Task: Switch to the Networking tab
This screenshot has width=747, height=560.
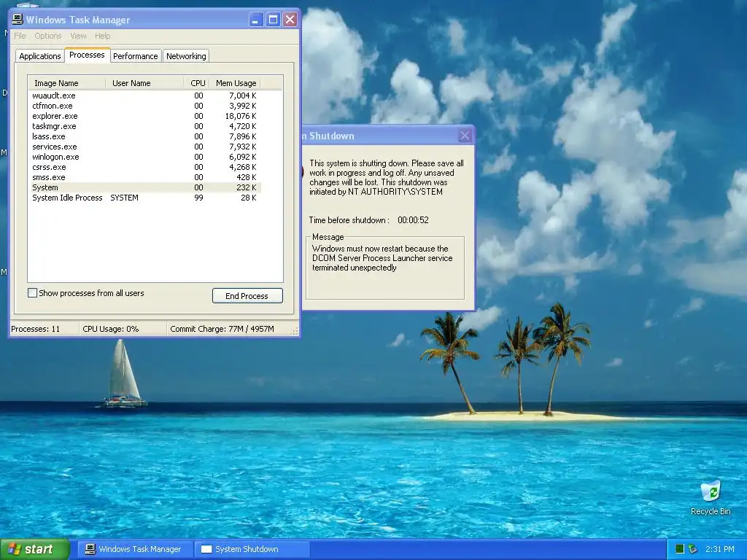Action: click(186, 55)
